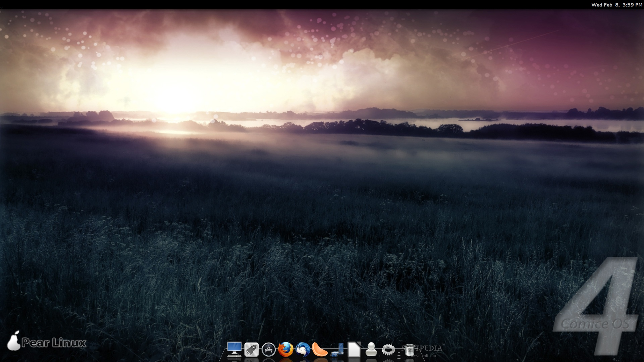The width and height of the screenshot is (644, 362).
Task: Launch the rocket Launchpad app in dock
Action: [x=251, y=350]
